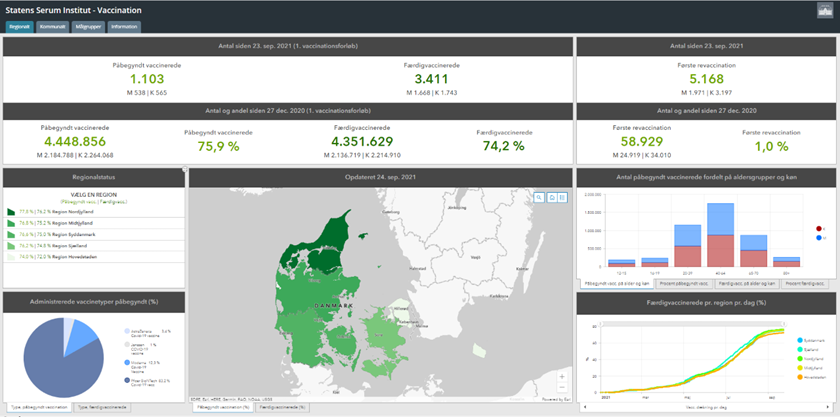Select Påbegyndt vacc. på alder og køn tab
This screenshot has height=417, width=840.
(617, 283)
